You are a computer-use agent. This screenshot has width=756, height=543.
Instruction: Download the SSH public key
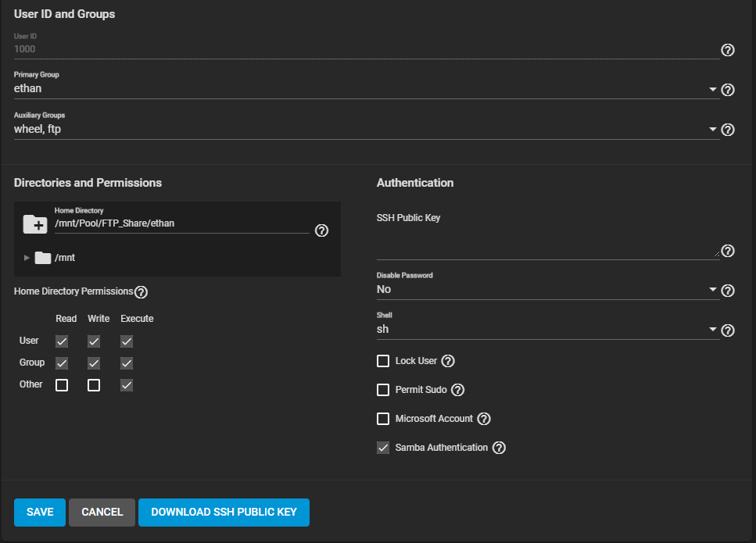click(x=224, y=513)
